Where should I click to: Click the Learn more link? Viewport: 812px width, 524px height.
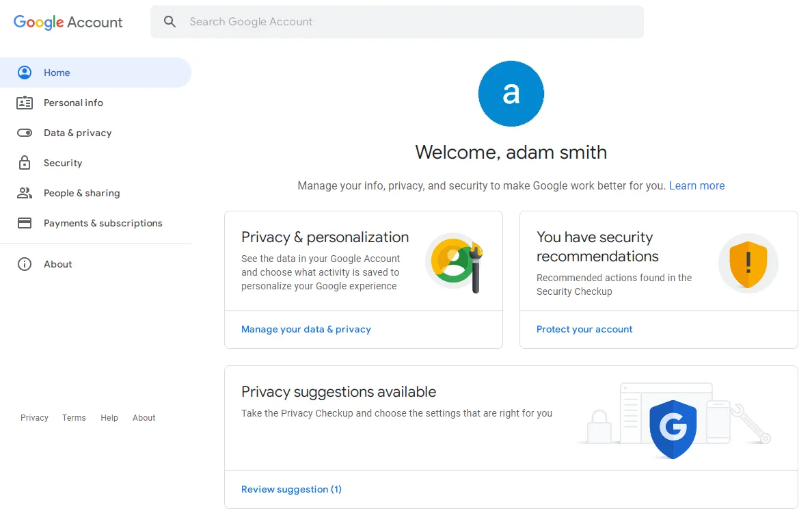pyautogui.click(x=696, y=185)
